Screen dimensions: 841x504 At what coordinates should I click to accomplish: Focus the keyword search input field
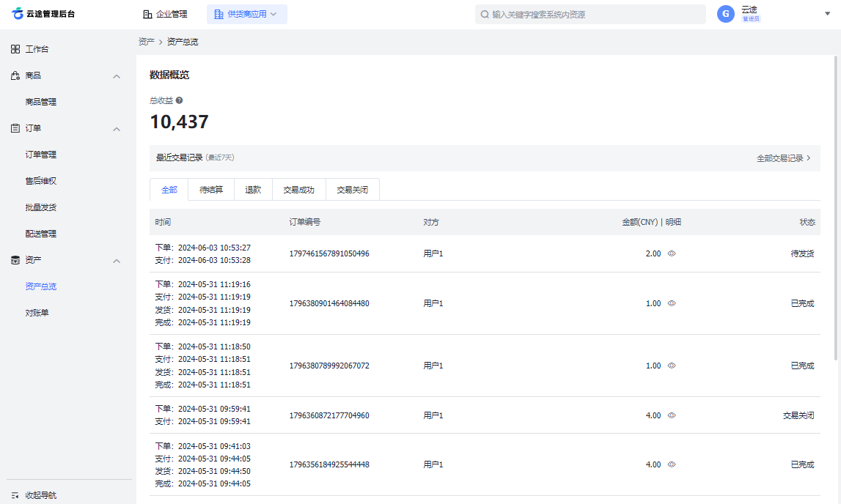click(x=590, y=15)
